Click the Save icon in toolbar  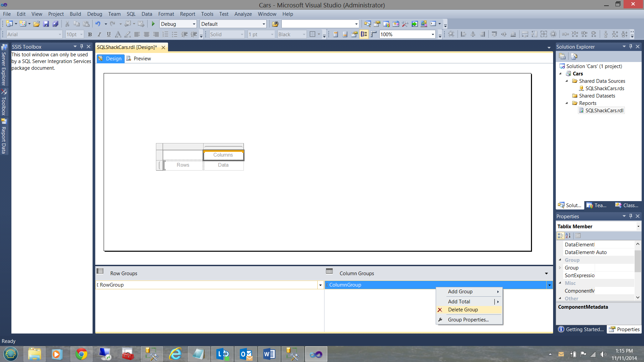[x=46, y=24]
